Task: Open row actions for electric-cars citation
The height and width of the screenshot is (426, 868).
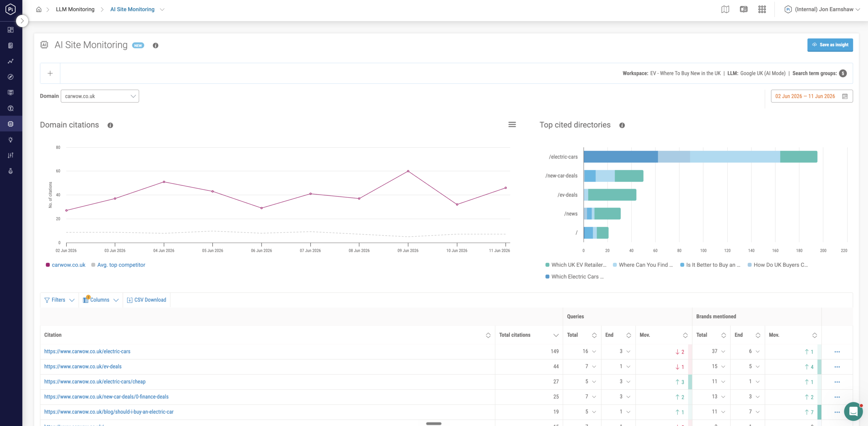Action: [837, 352]
